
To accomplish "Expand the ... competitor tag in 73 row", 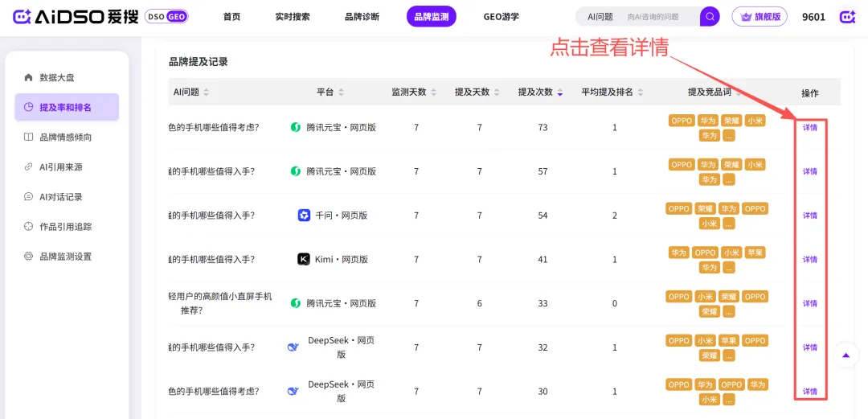I will 729,135.
